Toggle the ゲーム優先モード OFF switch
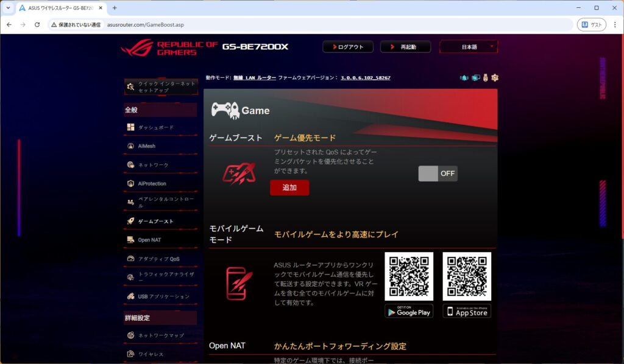This screenshot has width=624, height=364. pyautogui.click(x=438, y=173)
